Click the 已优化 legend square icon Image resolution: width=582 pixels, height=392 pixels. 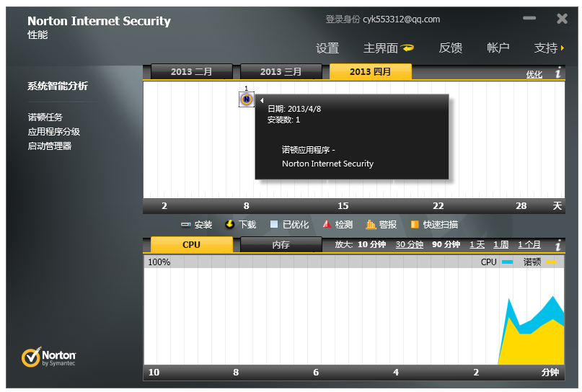tap(274, 224)
